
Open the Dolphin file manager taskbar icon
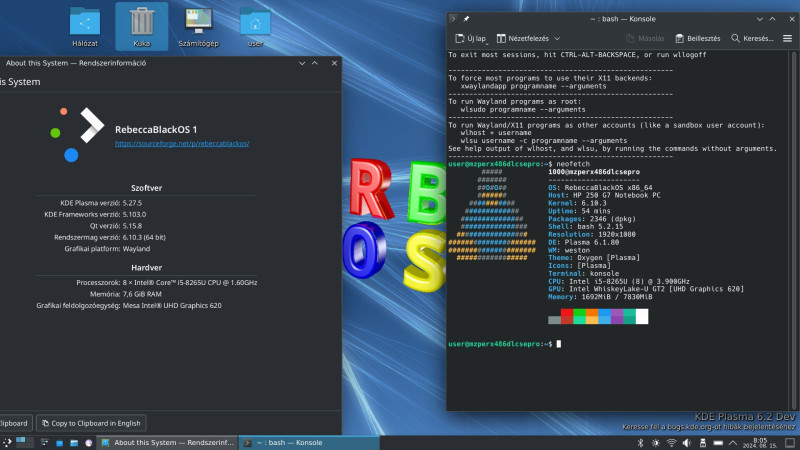point(74,443)
